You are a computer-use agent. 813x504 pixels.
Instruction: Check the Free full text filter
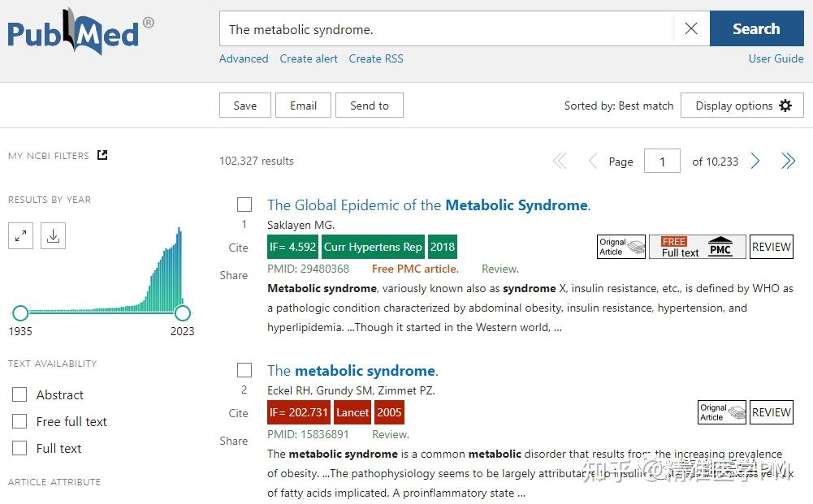19,421
